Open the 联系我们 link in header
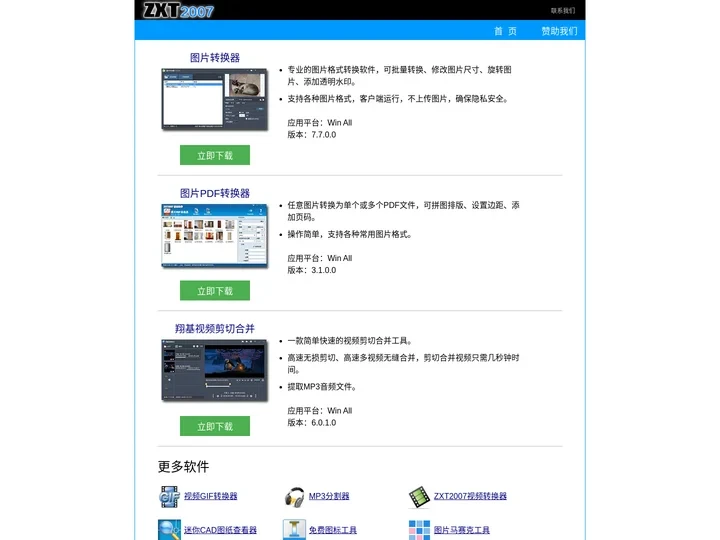 tap(562, 11)
